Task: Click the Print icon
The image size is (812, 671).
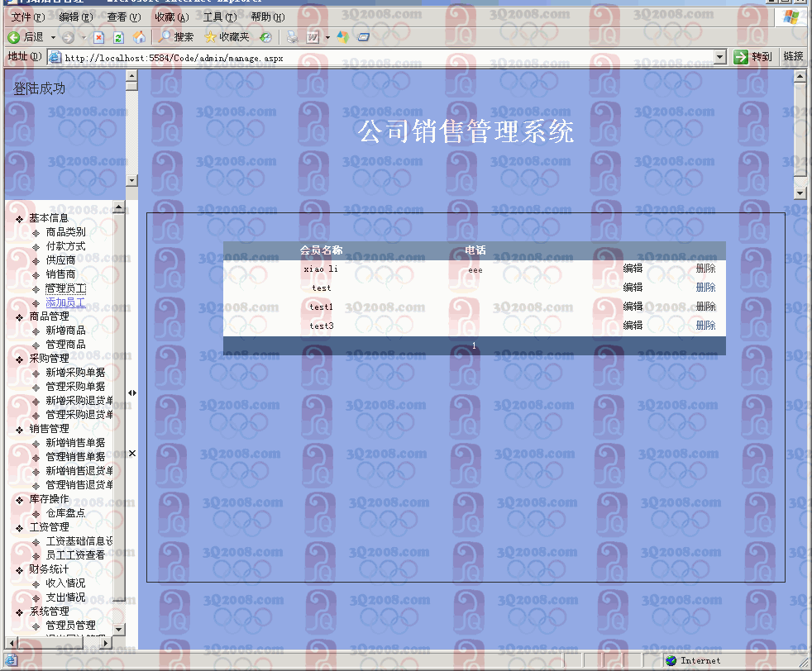Action: (x=293, y=37)
